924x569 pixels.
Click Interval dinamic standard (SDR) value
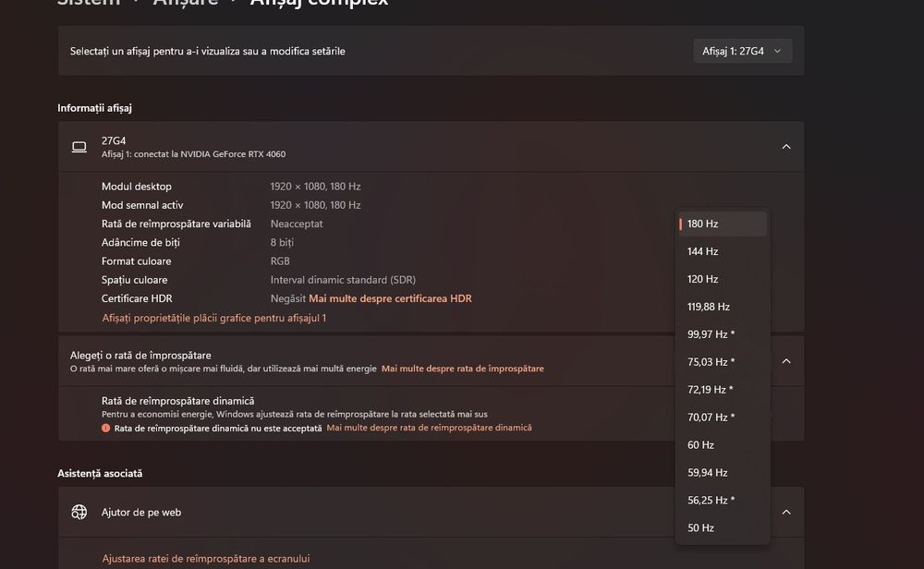tap(343, 280)
